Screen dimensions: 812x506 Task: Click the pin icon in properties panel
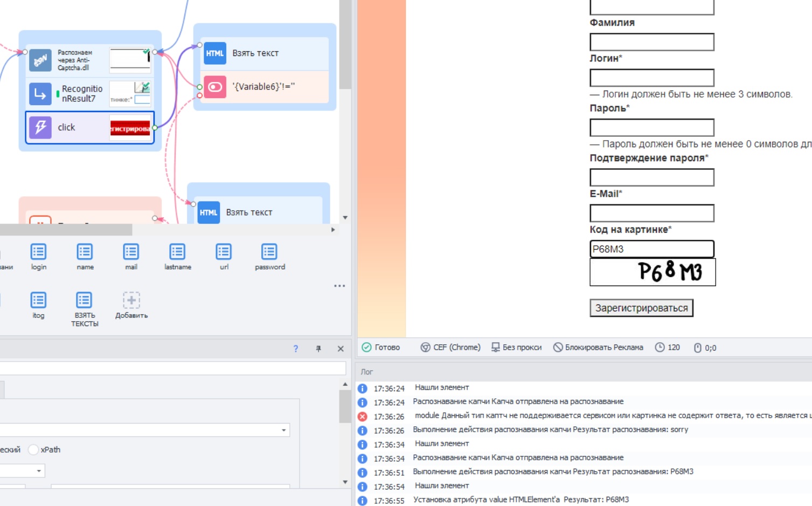[318, 349]
